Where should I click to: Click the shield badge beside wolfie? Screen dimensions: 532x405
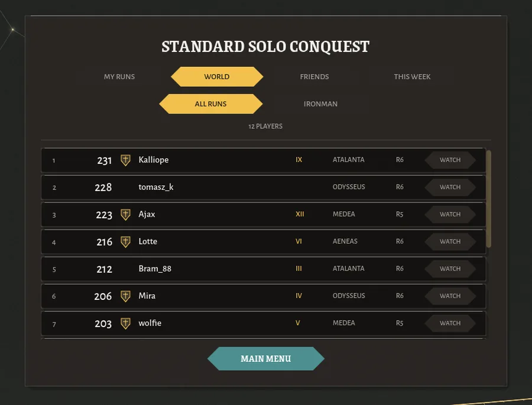point(125,323)
